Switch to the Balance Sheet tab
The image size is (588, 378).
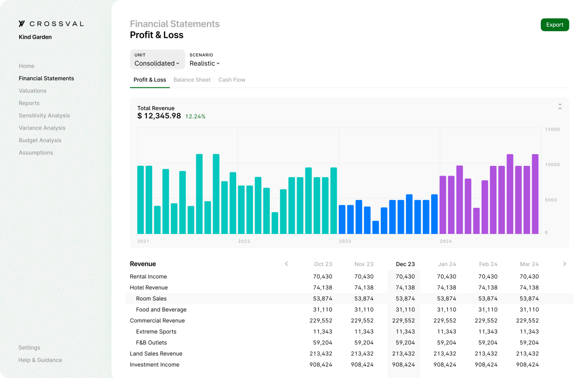tap(192, 80)
